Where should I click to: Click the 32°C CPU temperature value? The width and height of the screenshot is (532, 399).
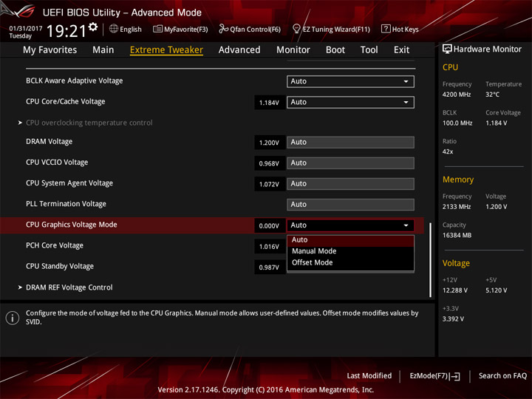(492, 95)
